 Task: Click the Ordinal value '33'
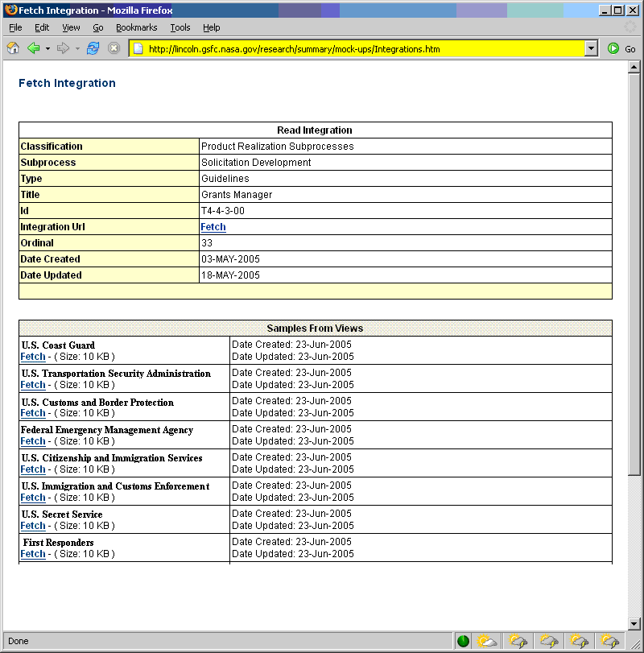point(207,243)
